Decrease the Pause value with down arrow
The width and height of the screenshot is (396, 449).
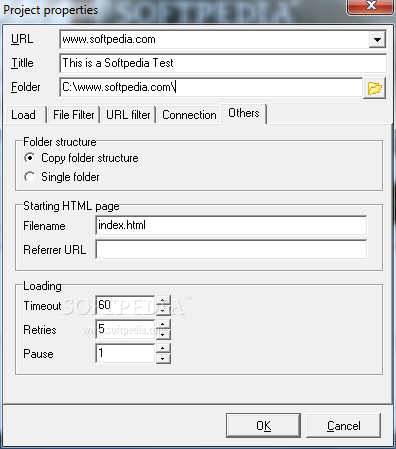click(x=163, y=358)
